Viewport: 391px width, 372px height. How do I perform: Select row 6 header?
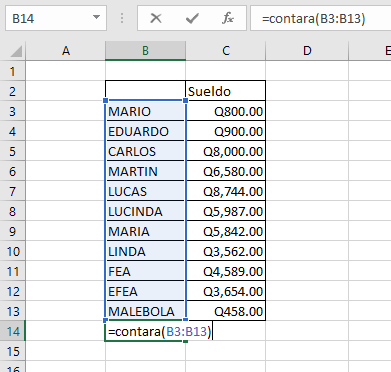[13, 171]
